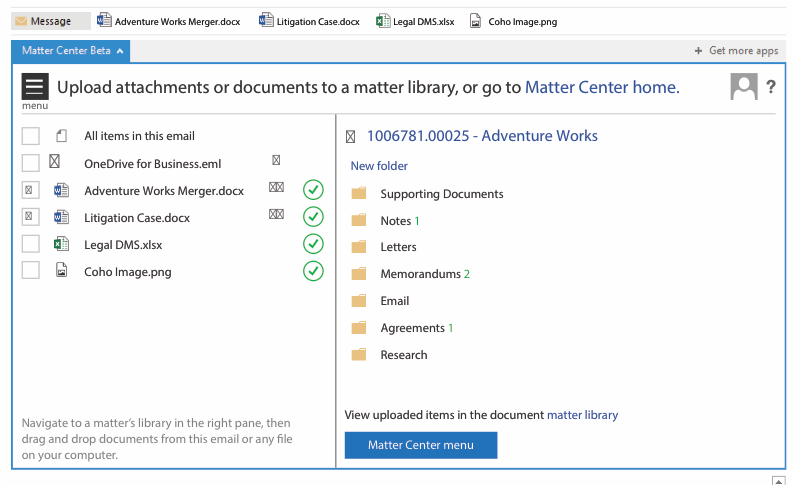Image resolution: width=793 pixels, height=485 pixels.
Task: Click the Memorandums folder icon
Action: pyautogui.click(x=359, y=274)
